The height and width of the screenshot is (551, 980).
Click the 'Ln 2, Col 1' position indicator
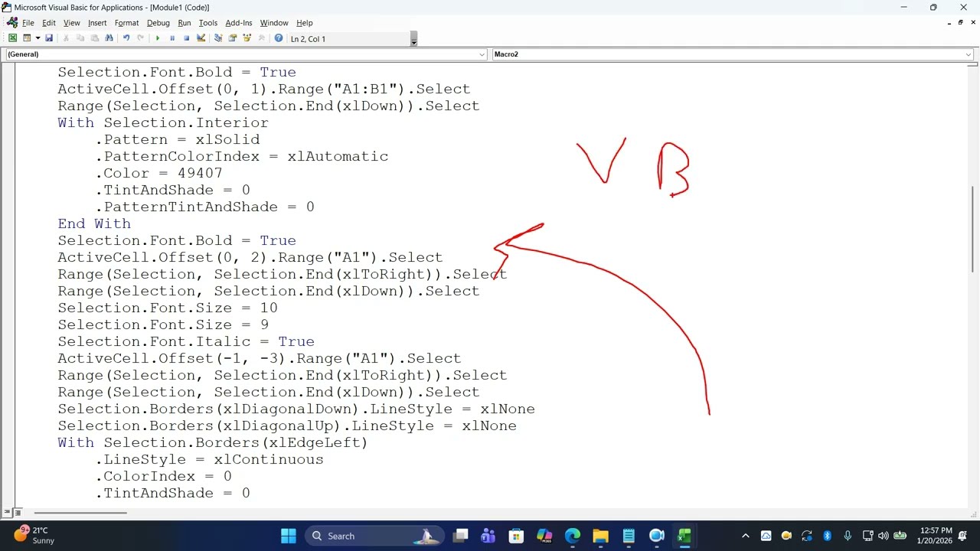308,39
